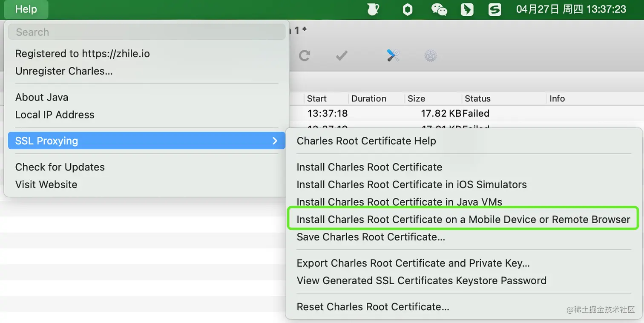Open WeChat icon in menu bar
644x323 pixels.
(x=439, y=9)
